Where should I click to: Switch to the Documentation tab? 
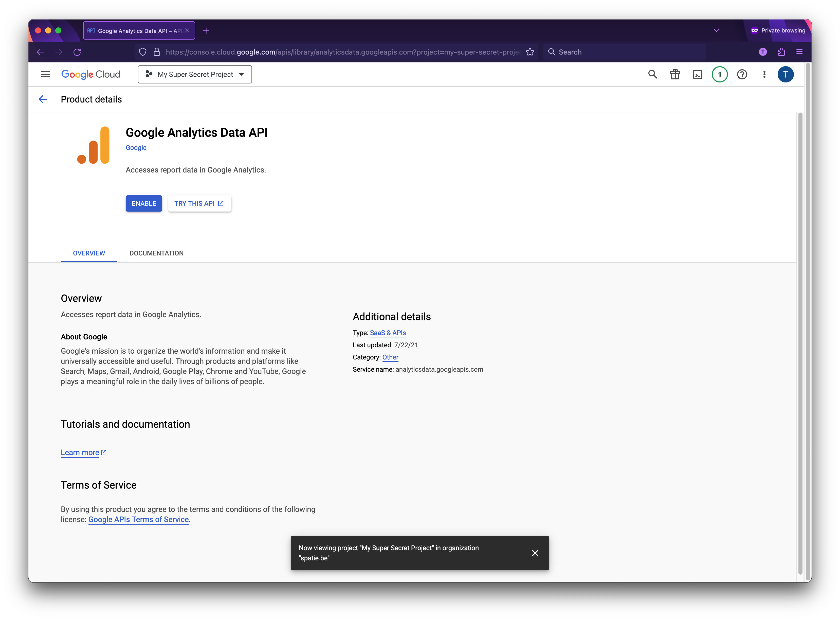click(156, 253)
